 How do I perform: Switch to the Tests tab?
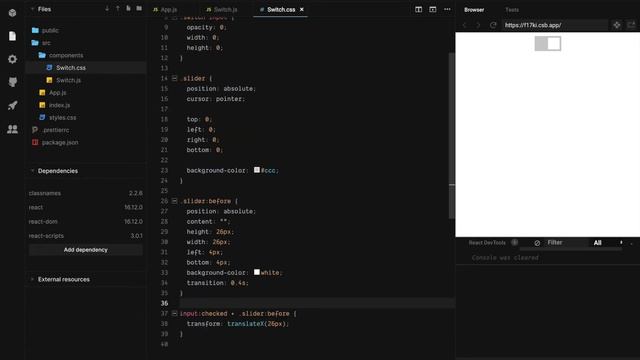point(512,9)
